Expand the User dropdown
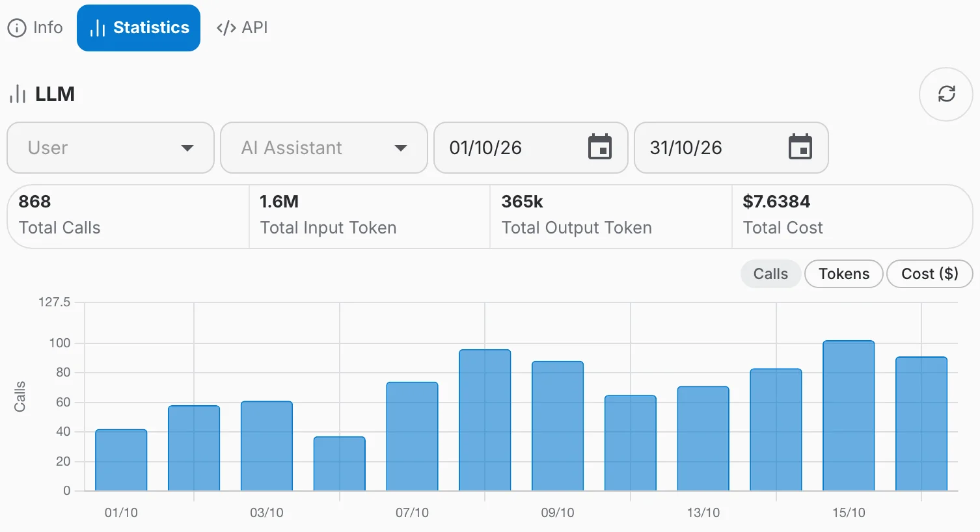This screenshot has height=532, width=980. [x=111, y=148]
